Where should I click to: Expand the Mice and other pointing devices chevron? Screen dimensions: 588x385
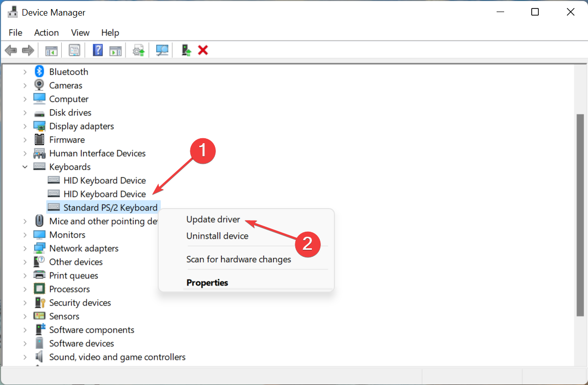25,221
